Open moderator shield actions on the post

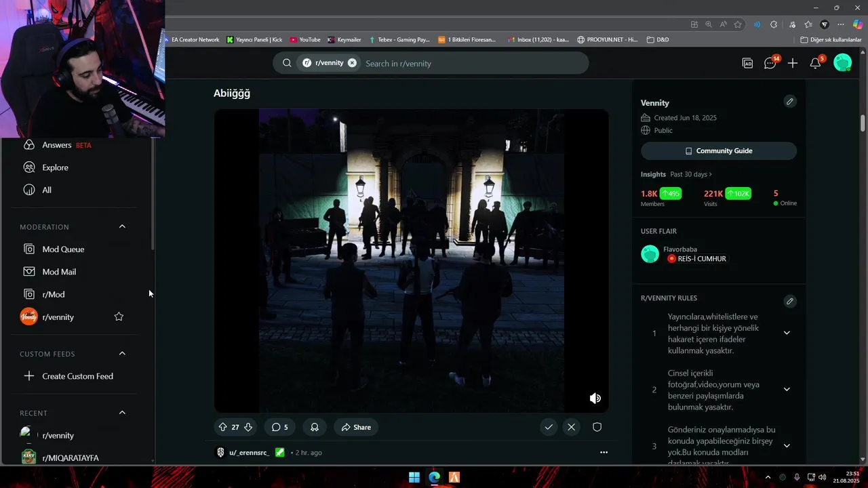[597, 427]
